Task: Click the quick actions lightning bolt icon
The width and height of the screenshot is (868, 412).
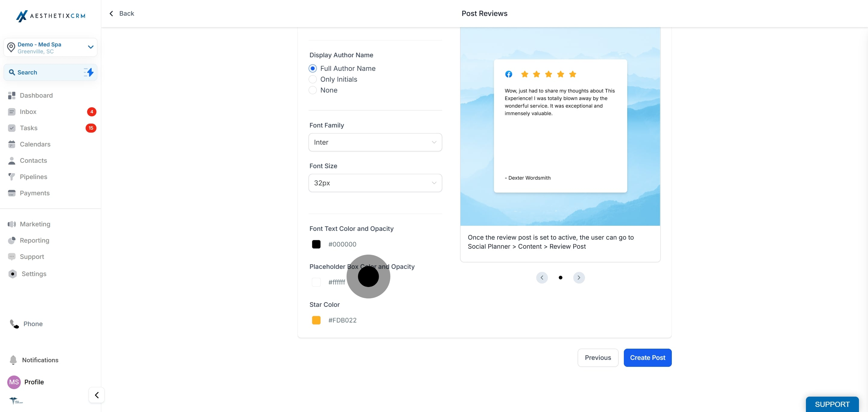Action: [89, 72]
